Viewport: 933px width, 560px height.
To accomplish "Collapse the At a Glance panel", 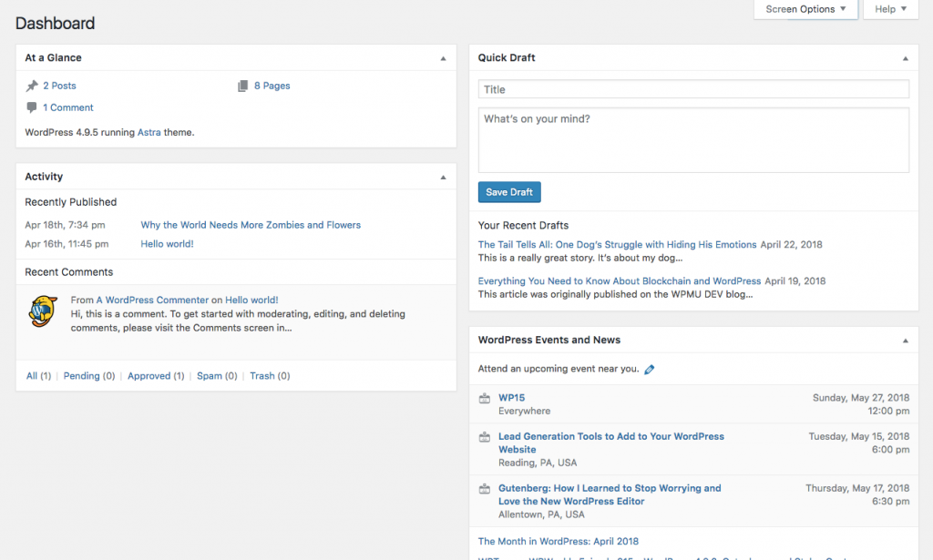I will pos(444,58).
